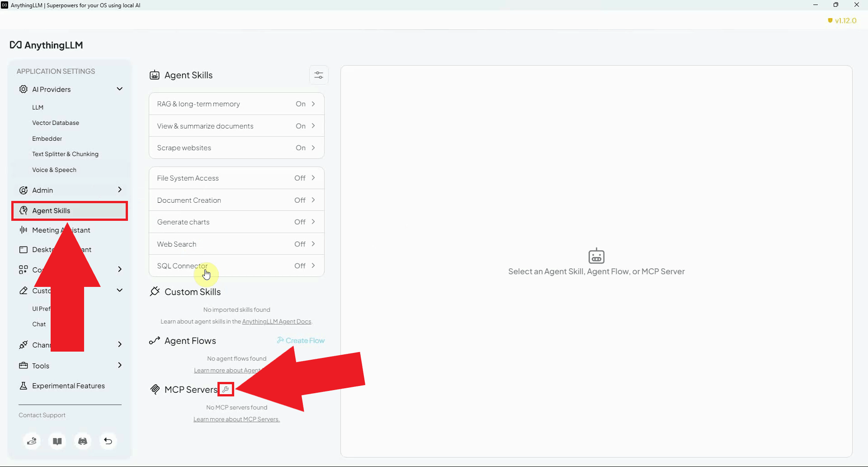Click the Meeting Assistant waveform icon

click(x=24, y=230)
